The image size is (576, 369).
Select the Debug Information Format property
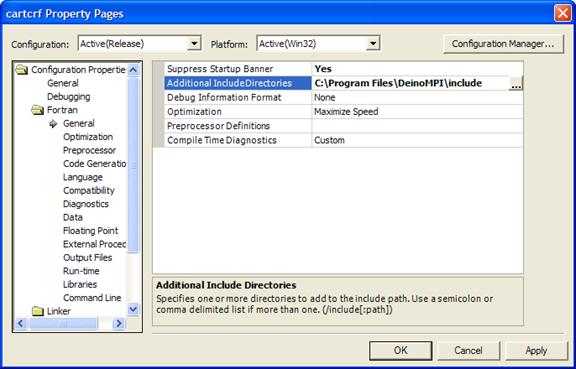point(237,97)
